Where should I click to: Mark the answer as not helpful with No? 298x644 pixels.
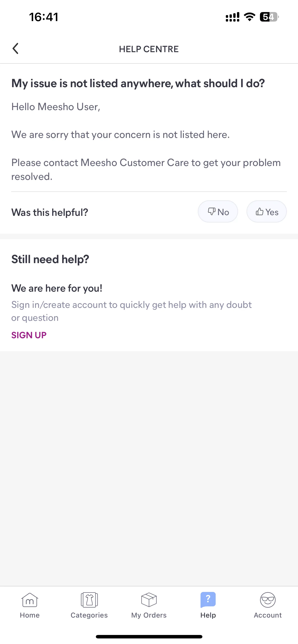point(218,211)
